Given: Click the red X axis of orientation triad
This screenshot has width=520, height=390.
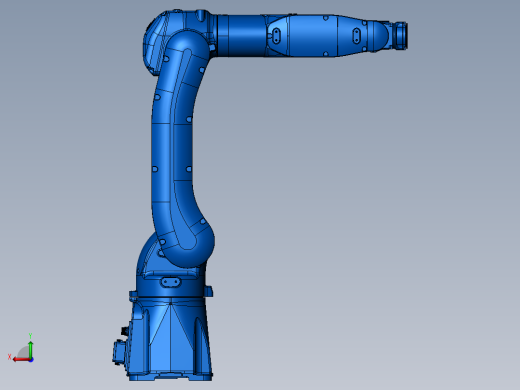Looking at the screenshot, I should [x=21, y=359].
